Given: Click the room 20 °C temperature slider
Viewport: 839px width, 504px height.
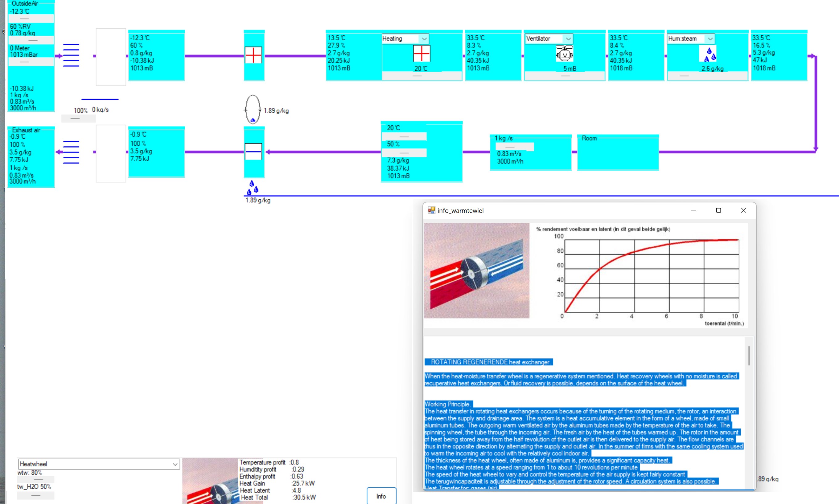Looking at the screenshot, I should point(404,136).
